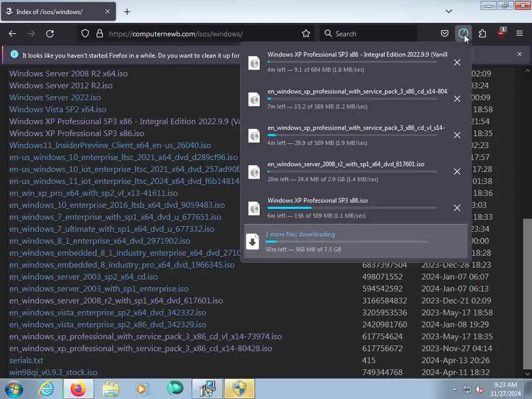
Task: Open Windows Explorer folder in taskbar
Action: tap(111, 389)
